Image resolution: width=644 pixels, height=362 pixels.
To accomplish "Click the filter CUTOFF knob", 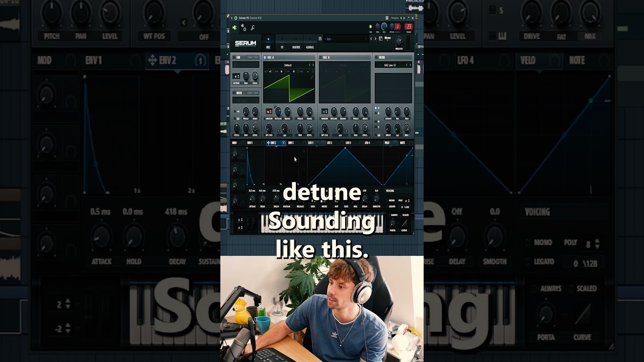I will [x=388, y=111].
